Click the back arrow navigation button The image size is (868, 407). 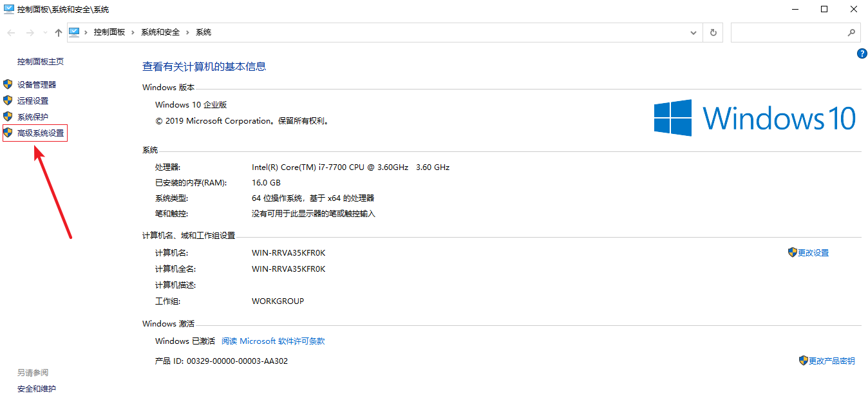click(x=11, y=32)
